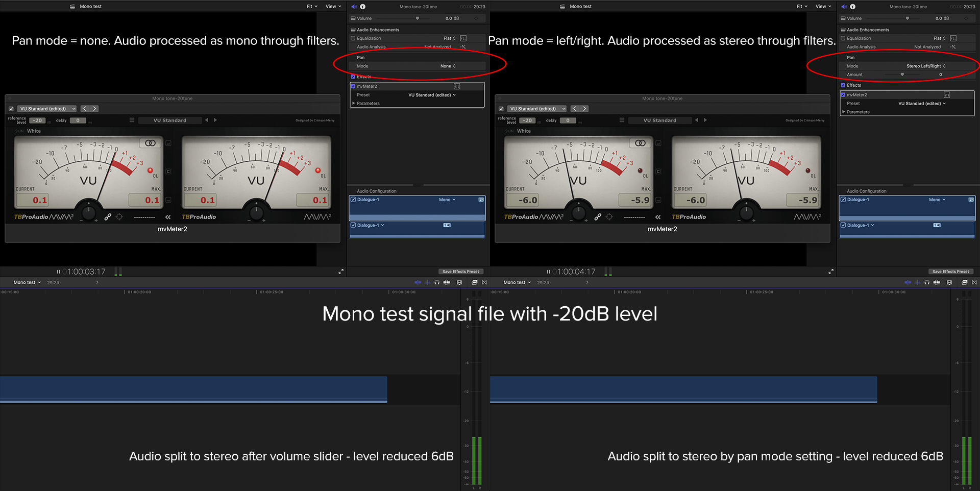Viewport: 980px width, 491px height.
Task: Click the viewer fullscreen arrows in left screenshot
Action: point(341,272)
